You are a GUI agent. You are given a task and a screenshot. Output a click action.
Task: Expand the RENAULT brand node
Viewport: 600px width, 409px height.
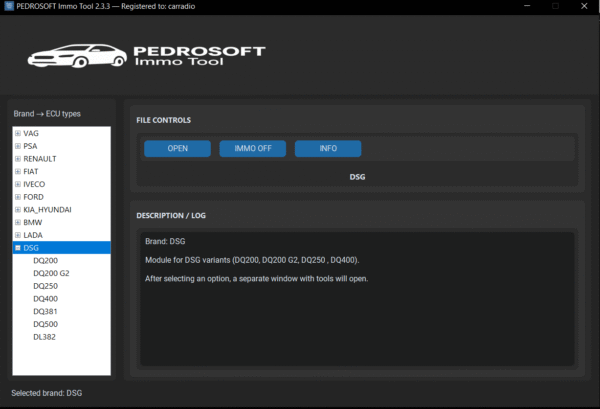point(18,159)
